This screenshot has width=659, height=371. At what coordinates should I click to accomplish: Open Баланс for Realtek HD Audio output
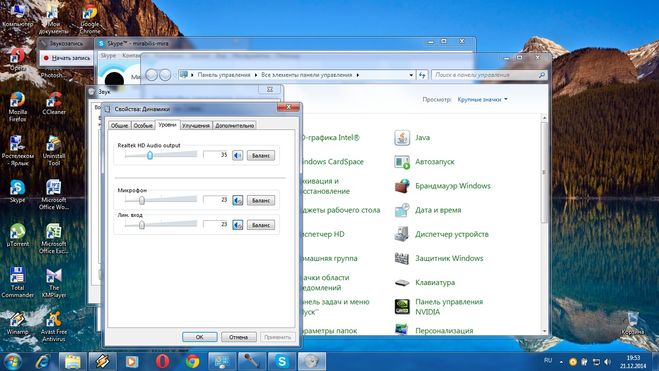click(x=261, y=155)
